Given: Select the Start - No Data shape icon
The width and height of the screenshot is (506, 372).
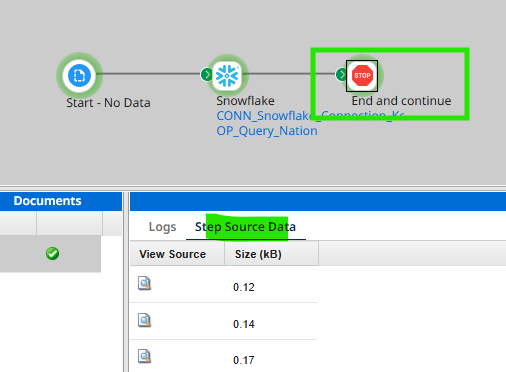Looking at the screenshot, I should 79,75.
